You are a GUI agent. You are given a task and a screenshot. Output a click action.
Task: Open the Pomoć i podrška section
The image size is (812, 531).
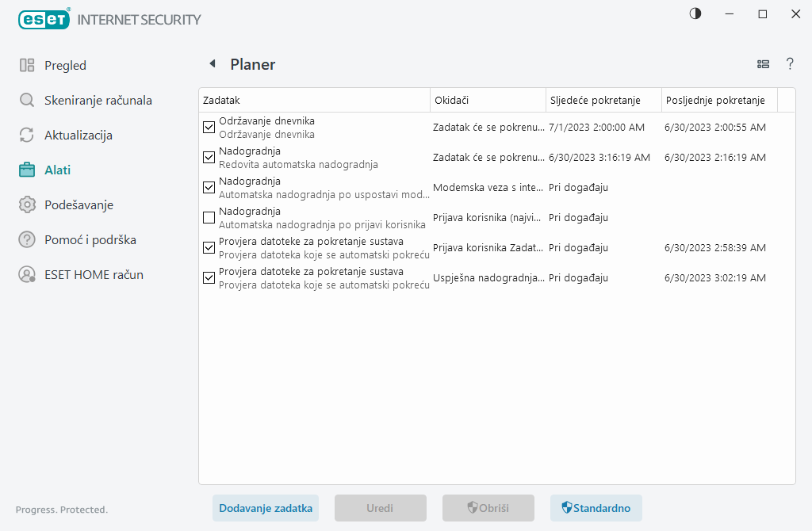coord(90,240)
